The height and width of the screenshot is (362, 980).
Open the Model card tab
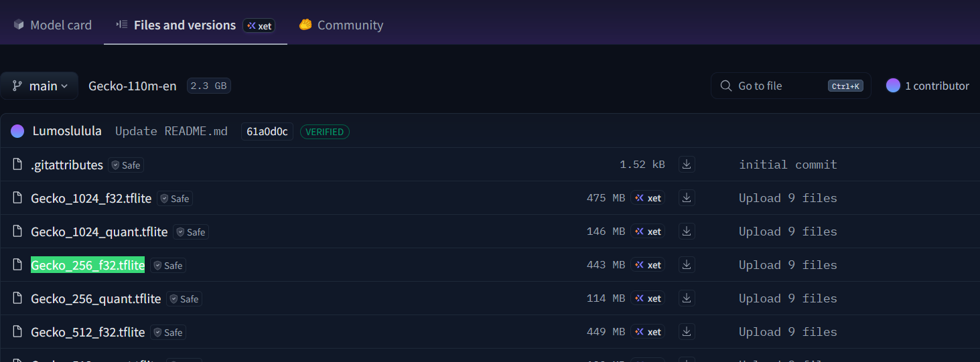[x=52, y=25]
